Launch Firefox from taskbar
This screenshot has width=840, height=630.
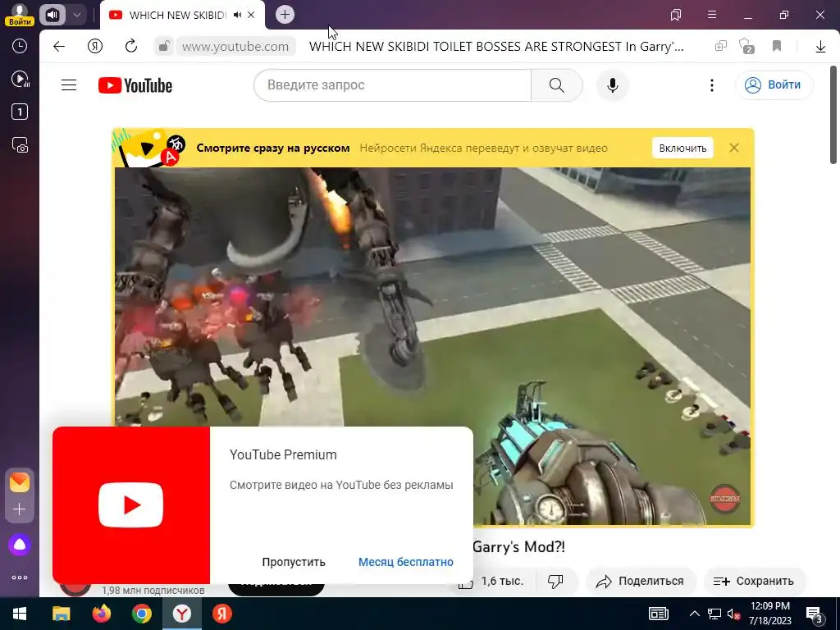101,614
